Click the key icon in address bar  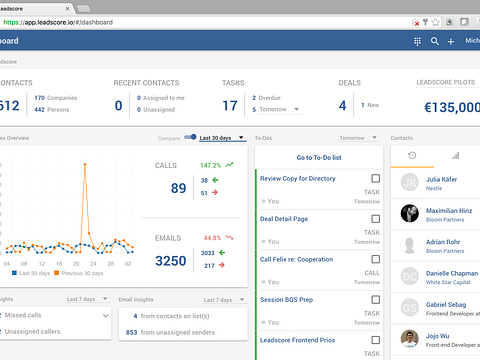(x=425, y=22)
